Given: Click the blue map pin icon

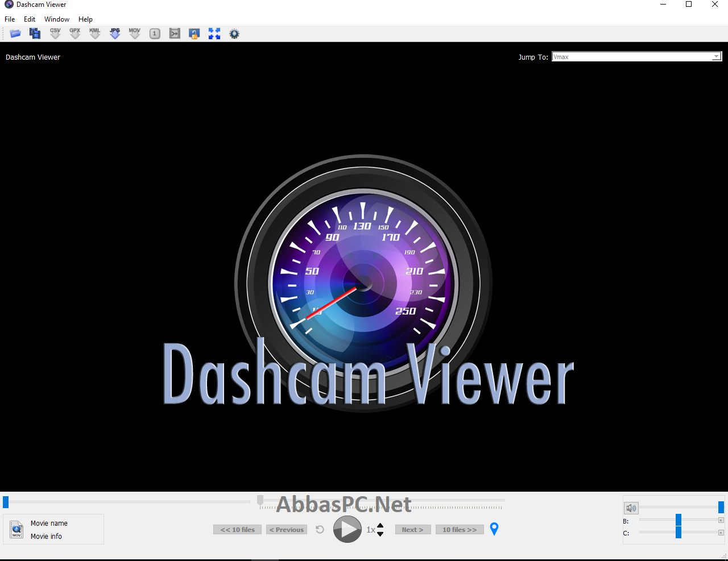Looking at the screenshot, I should pos(494,529).
